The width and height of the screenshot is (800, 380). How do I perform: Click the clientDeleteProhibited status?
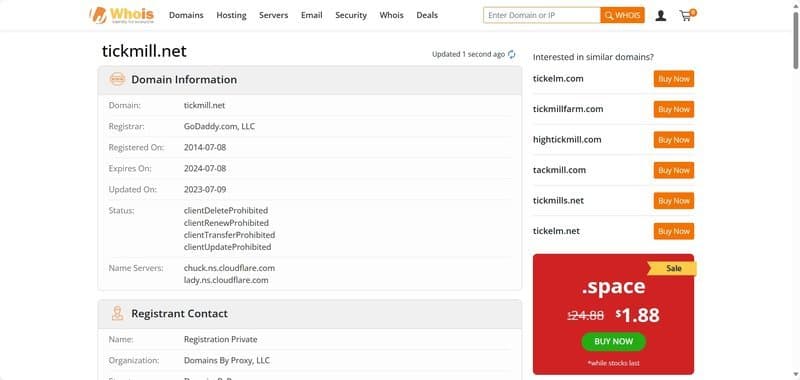(x=226, y=210)
